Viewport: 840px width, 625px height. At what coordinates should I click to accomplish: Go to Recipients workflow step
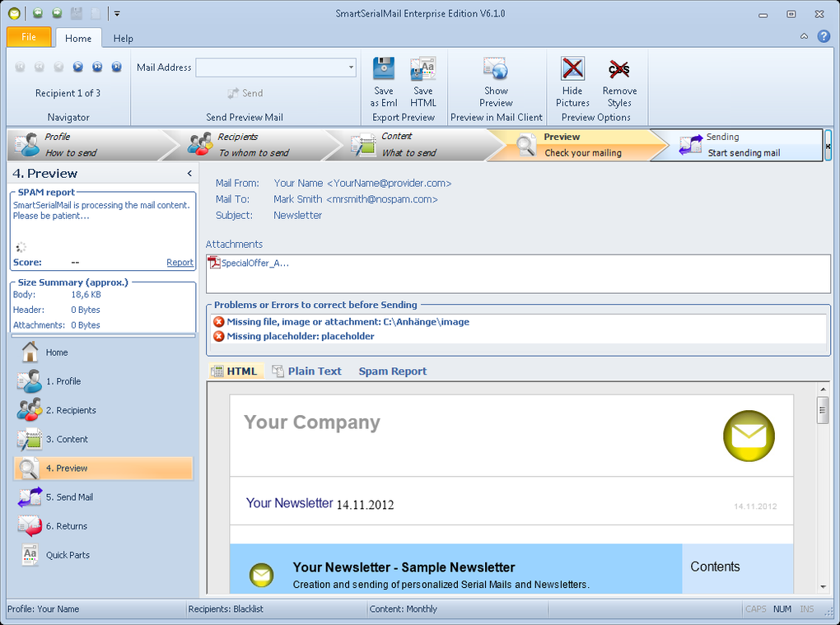point(252,145)
